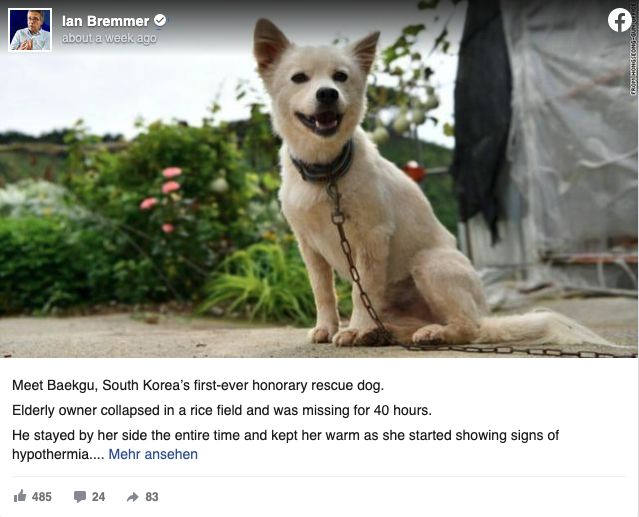Click the blue verified checkmark badge
The height and width of the screenshot is (517, 639).
click(160, 20)
